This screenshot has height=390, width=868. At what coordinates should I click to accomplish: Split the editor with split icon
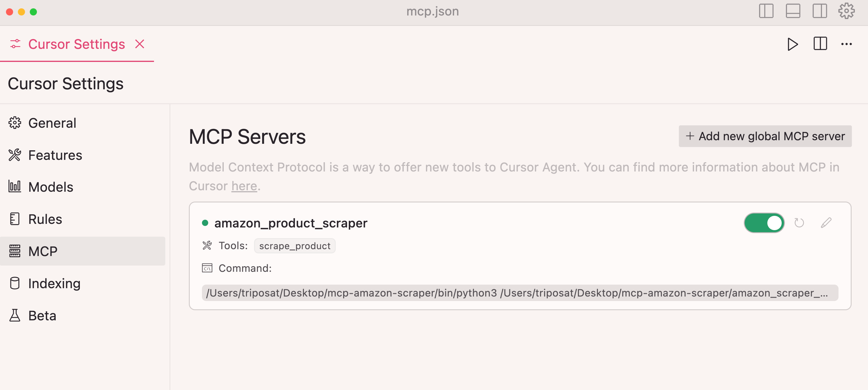820,44
